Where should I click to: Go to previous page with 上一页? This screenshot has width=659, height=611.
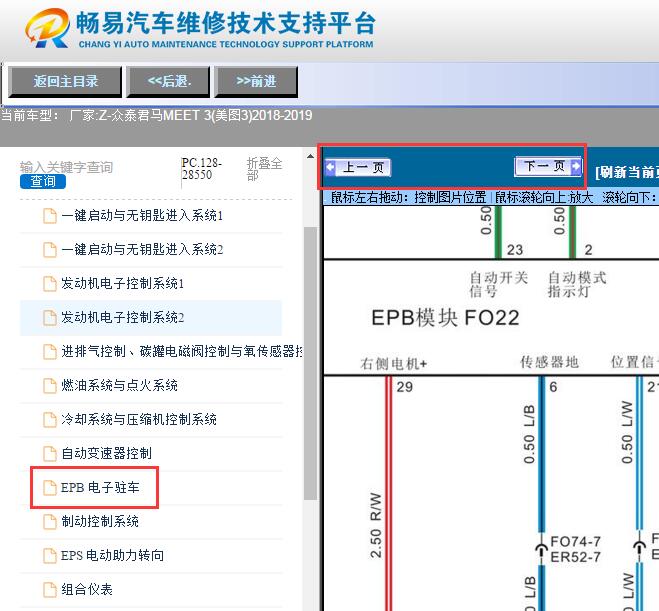click(x=358, y=167)
